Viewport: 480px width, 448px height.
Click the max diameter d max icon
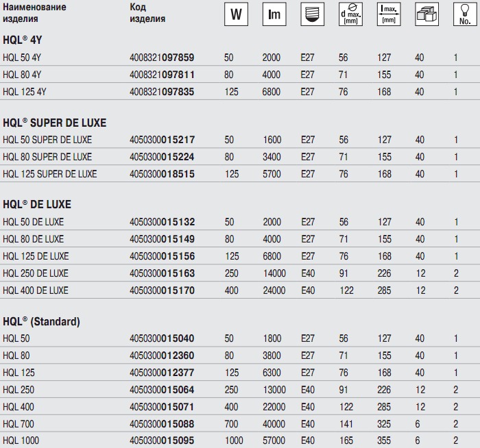350,14
